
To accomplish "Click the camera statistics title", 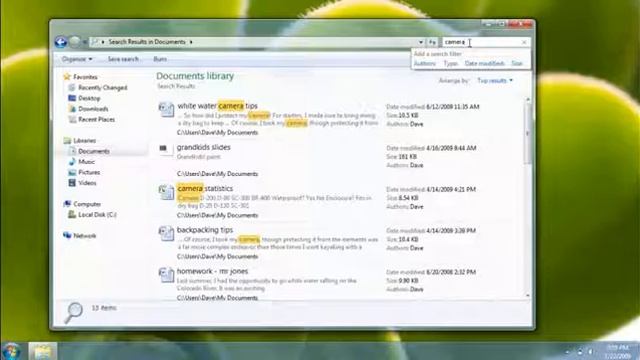I will [x=205, y=189].
